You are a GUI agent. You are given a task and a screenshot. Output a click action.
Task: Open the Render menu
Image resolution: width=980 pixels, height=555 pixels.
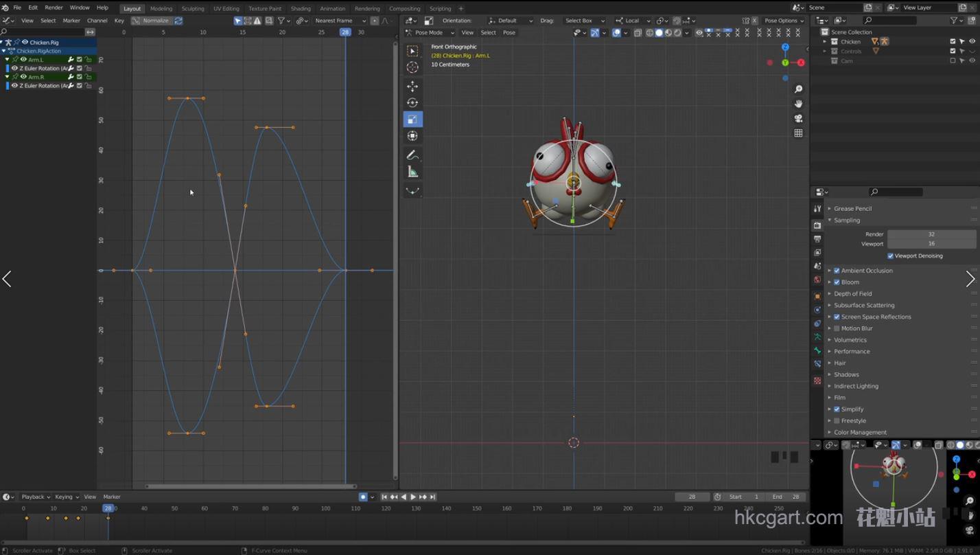(x=54, y=8)
